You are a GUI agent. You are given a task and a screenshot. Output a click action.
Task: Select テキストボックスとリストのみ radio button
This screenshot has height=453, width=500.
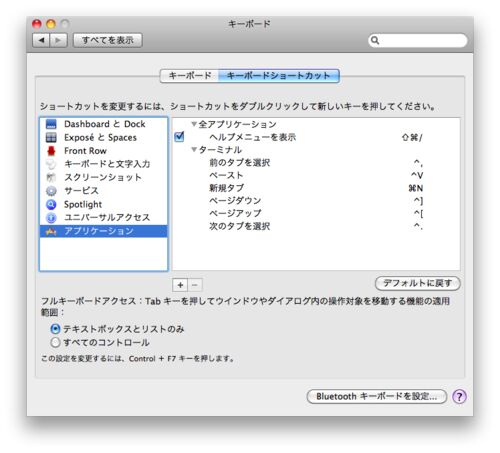55,329
